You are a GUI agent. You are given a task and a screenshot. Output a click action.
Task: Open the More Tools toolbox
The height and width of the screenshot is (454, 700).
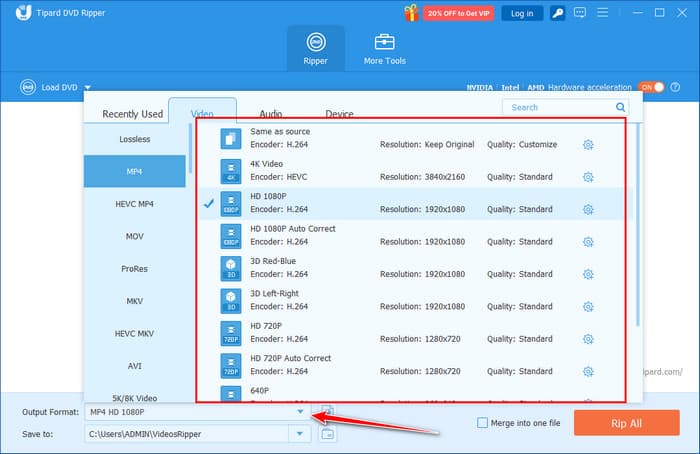coord(384,50)
